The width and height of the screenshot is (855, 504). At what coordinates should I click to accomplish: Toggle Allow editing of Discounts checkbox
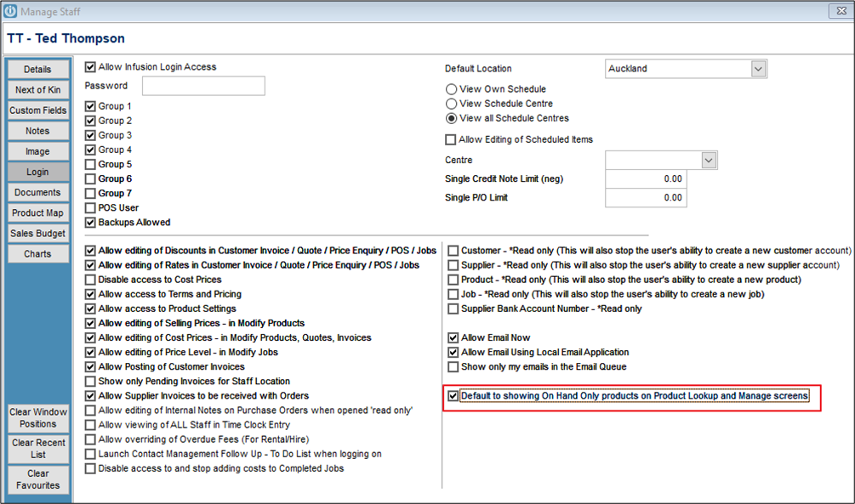tap(90, 251)
